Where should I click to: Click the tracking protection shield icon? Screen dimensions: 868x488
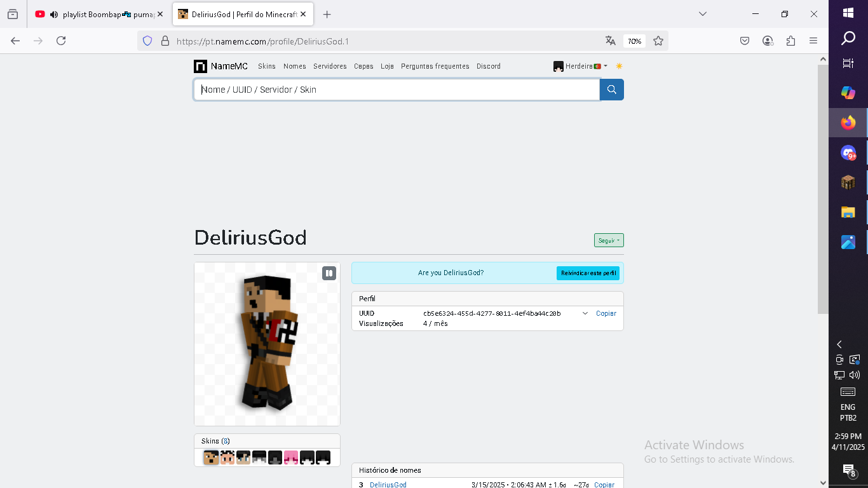[147, 41]
